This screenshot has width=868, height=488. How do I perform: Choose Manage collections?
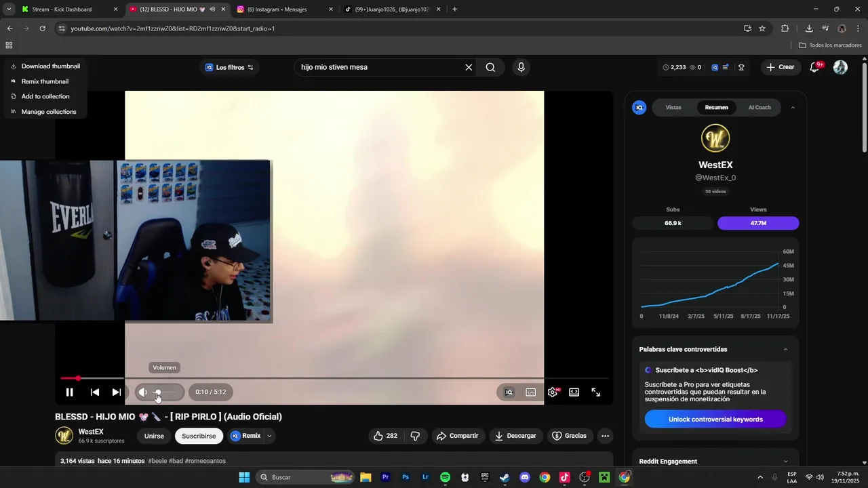tap(44, 112)
